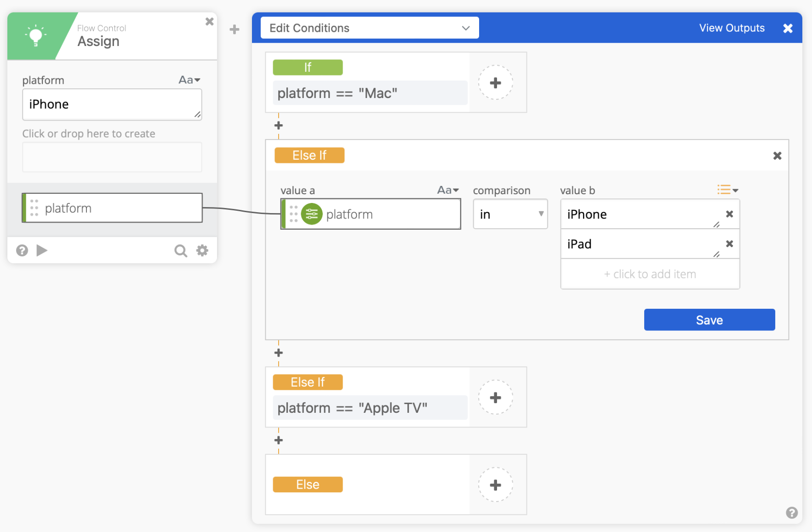Click the View Outputs link
The height and width of the screenshot is (532, 812).
coord(732,28)
